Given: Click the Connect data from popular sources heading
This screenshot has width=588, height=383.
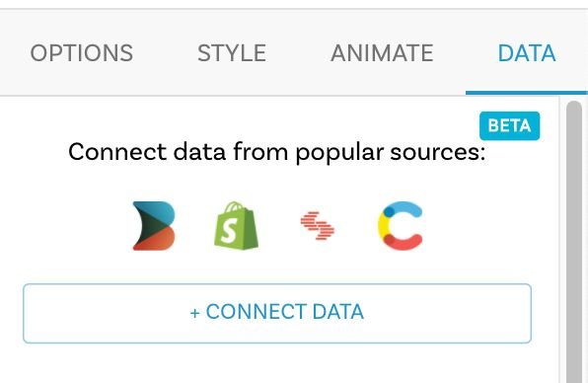Looking at the screenshot, I should coord(277,152).
